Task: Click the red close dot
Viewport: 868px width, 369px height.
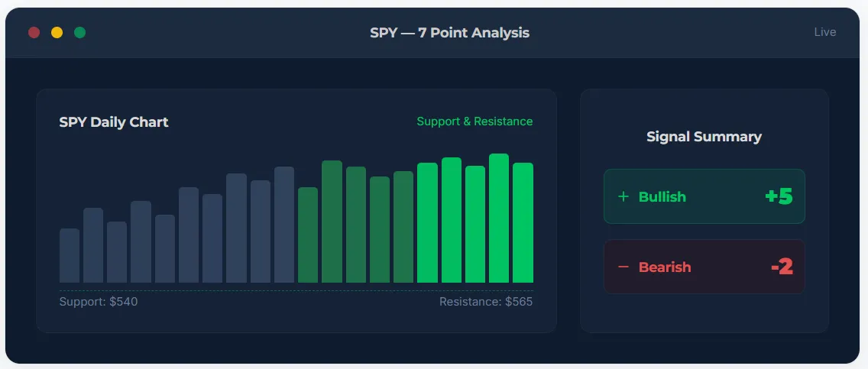Action: [34, 33]
